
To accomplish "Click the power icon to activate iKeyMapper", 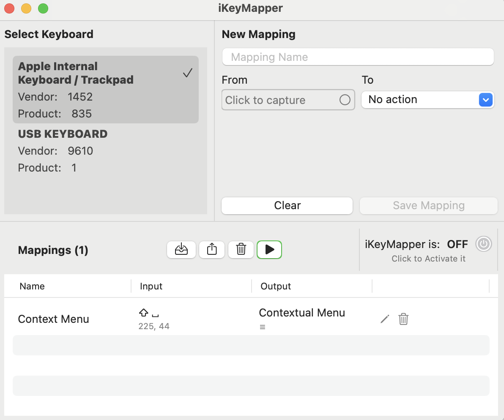I will click(483, 244).
